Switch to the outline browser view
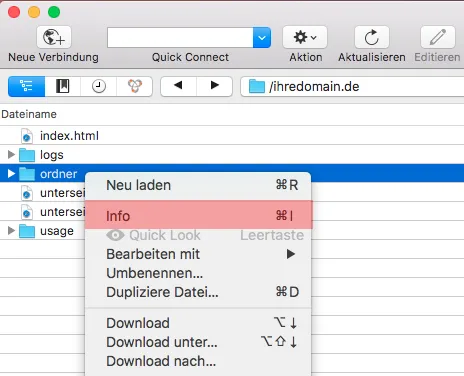The width and height of the screenshot is (464, 376). click(x=26, y=86)
